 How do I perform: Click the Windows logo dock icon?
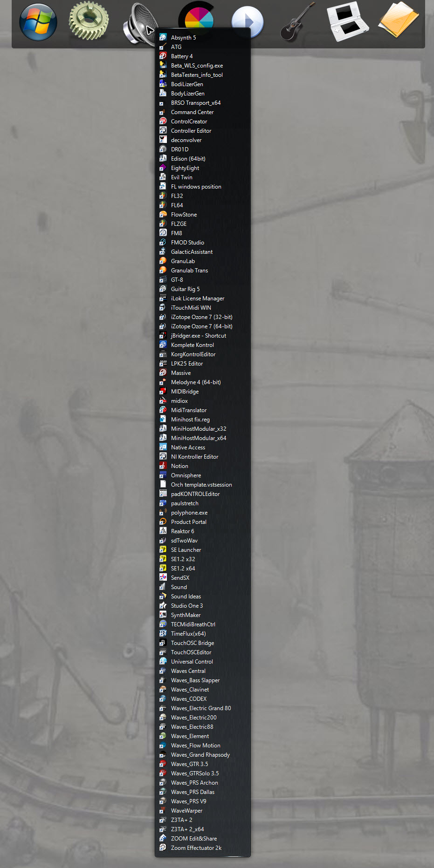(38, 22)
